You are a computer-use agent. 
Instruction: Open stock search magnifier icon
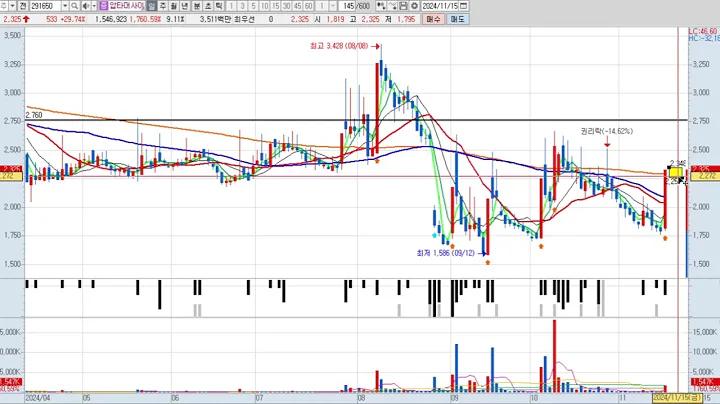coord(74,6)
